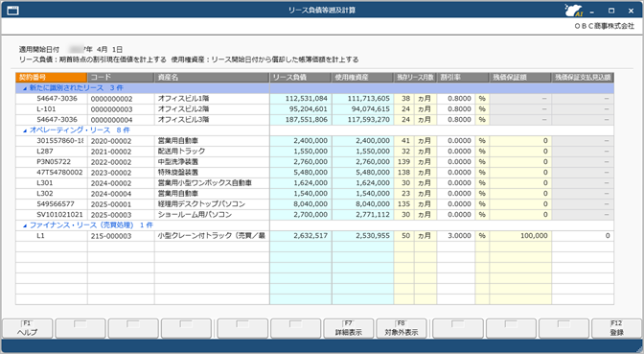644x354 pixels.
Task: Click lease liability value 95,204,601
Action: pos(301,109)
